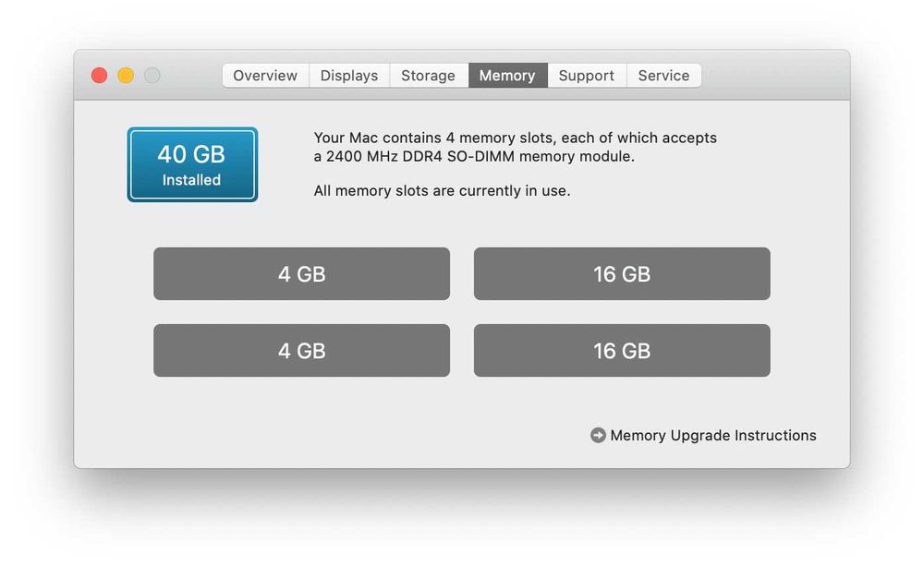Show the Support tab
Image resolution: width=924 pixels, height=566 pixels.
pyautogui.click(x=587, y=76)
